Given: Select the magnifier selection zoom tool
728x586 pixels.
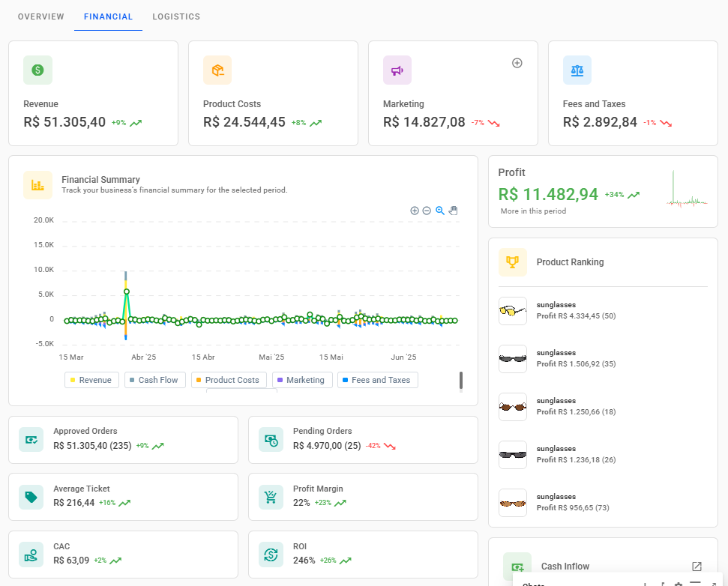Looking at the screenshot, I should (440, 211).
